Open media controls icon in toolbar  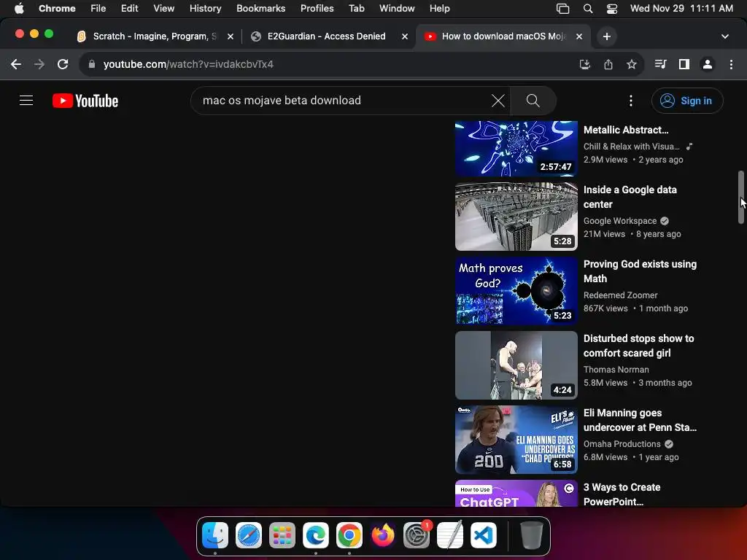click(660, 64)
